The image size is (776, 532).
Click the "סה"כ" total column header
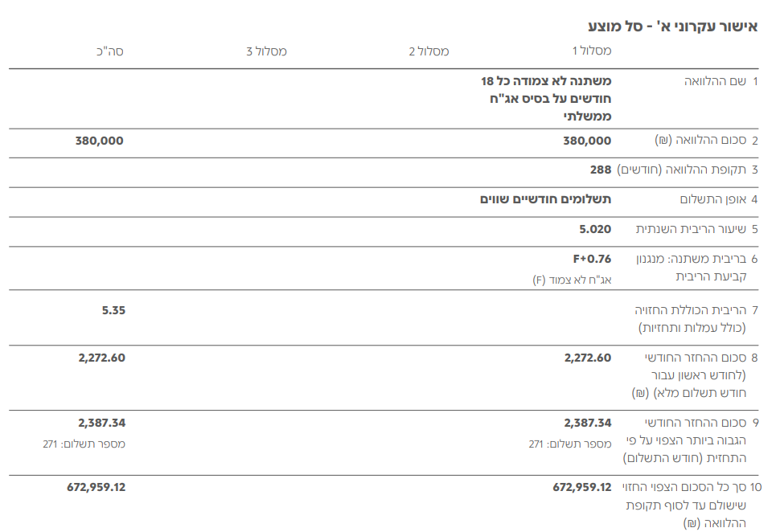point(109,51)
